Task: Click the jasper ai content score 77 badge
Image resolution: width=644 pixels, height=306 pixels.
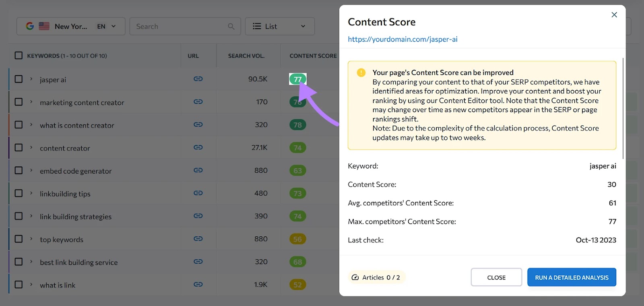Action: click(x=298, y=79)
